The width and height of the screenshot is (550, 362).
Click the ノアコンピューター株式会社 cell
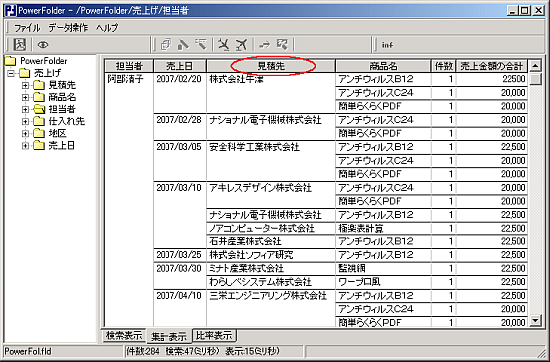click(271, 228)
